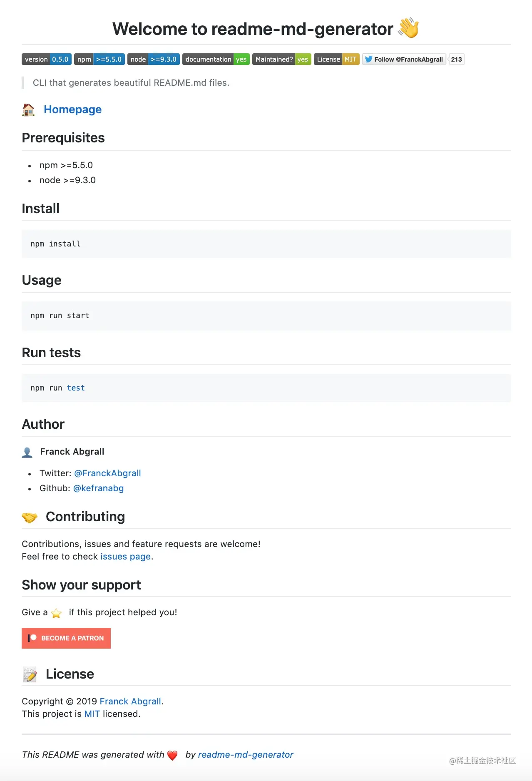Screen dimensions: 532x781
Task: Click the npm >=5.5.0 badge
Action: tap(99, 59)
